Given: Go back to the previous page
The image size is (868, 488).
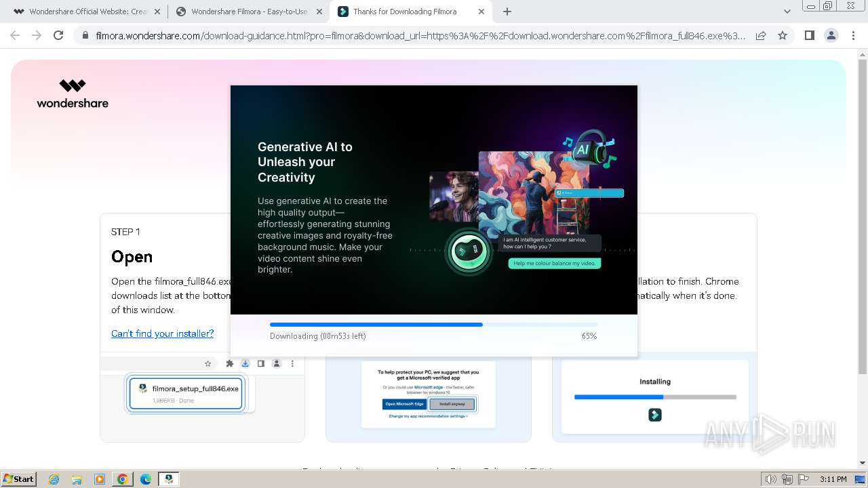Looking at the screenshot, I should point(15,35).
